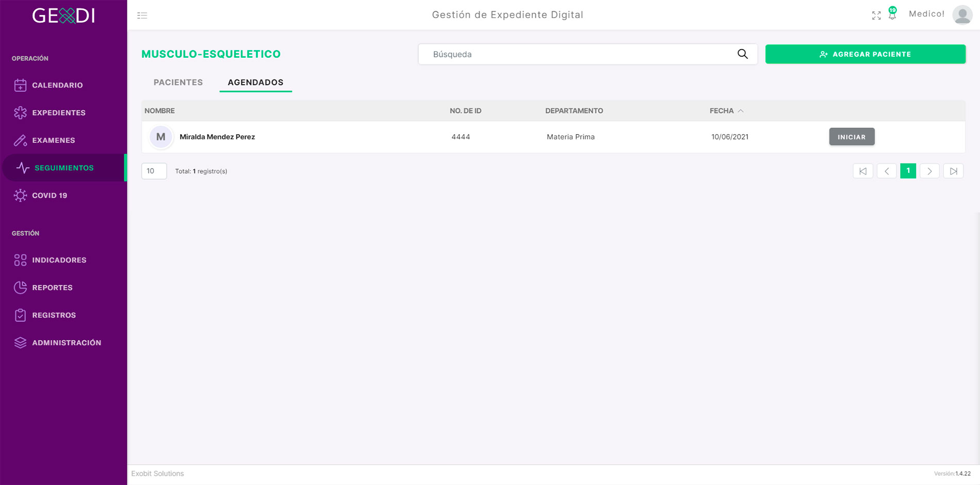Go to first page of results
The width and height of the screenshot is (980, 485).
tap(863, 171)
